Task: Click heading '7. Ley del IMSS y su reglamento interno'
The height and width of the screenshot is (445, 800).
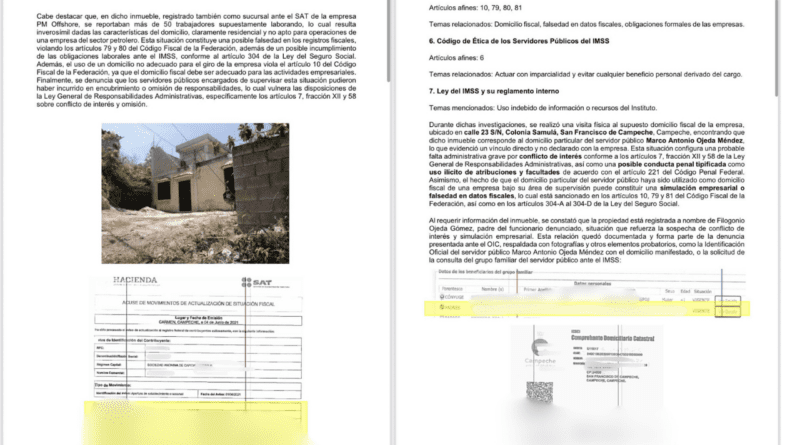Action: (494, 91)
